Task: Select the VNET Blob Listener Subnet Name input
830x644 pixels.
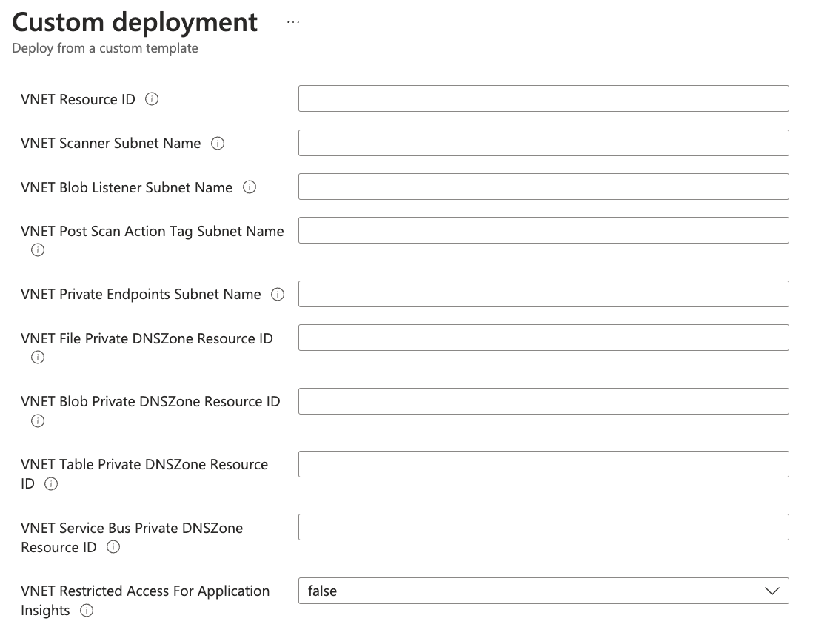Action: (x=543, y=187)
